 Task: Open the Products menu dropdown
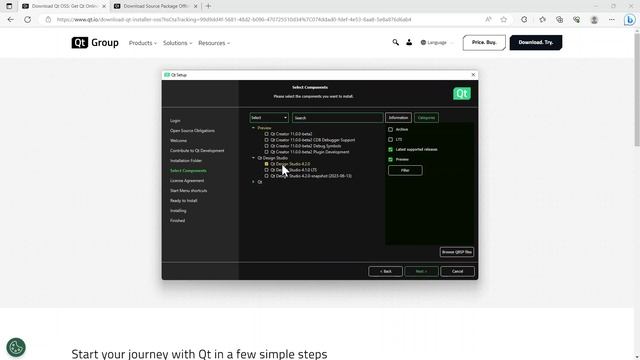pyautogui.click(x=142, y=43)
